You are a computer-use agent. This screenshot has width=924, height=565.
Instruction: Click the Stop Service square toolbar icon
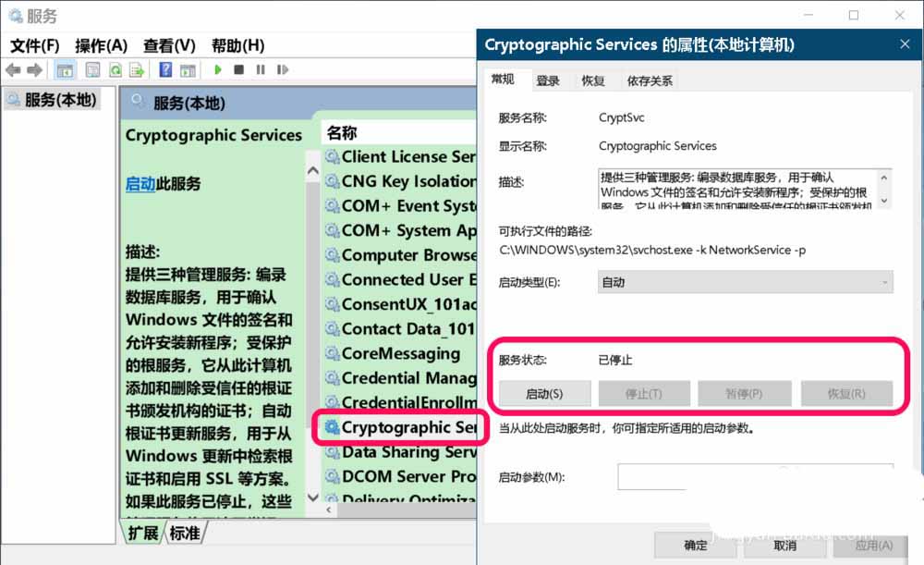point(238,69)
